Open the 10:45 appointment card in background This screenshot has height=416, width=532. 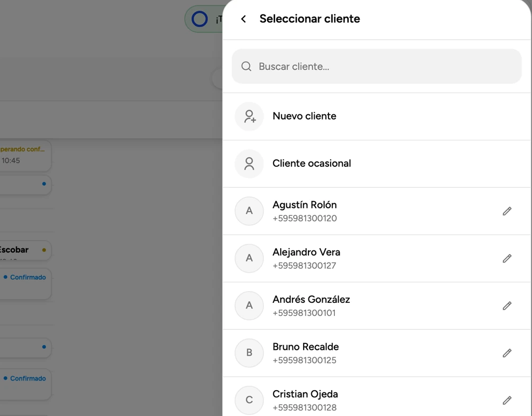[x=25, y=156]
